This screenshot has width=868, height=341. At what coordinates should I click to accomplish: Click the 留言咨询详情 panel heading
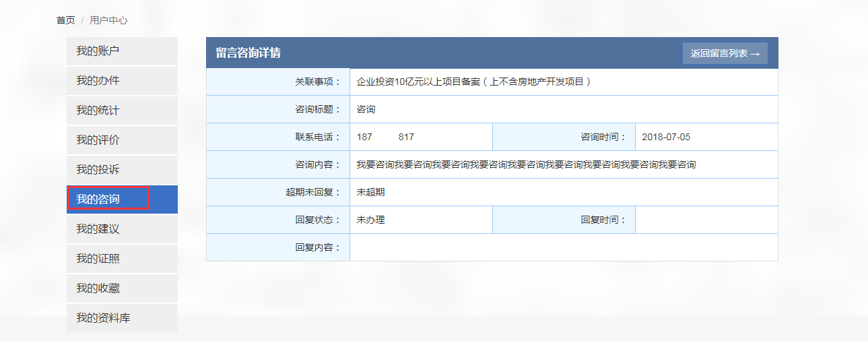248,53
